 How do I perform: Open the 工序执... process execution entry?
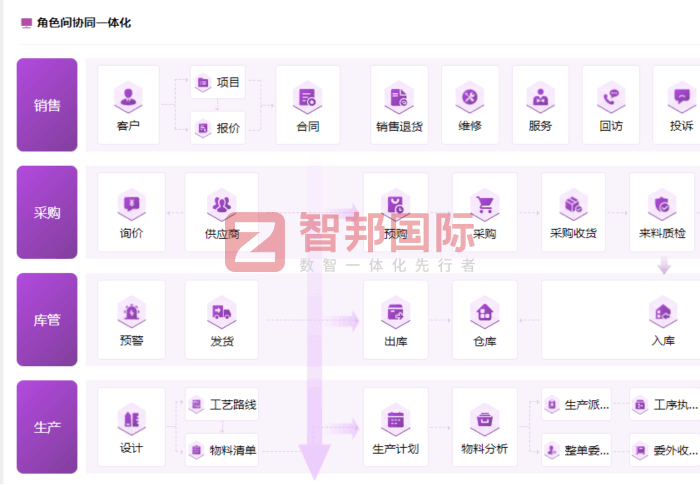point(665,404)
